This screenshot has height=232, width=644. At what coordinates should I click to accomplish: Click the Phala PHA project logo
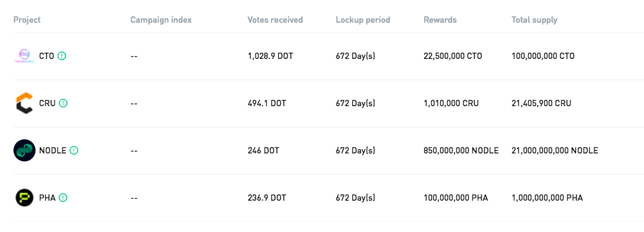25,198
